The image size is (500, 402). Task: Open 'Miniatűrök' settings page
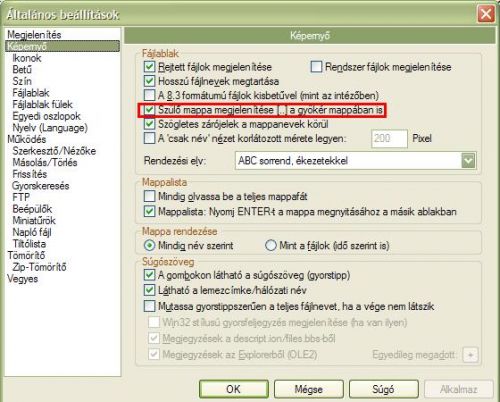coord(34,221)
